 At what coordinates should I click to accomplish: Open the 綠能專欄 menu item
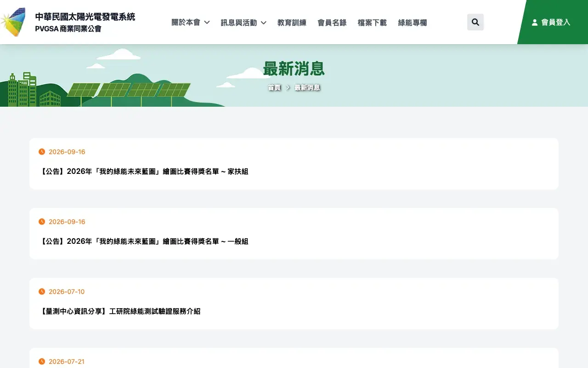click(x=413, y=23)
